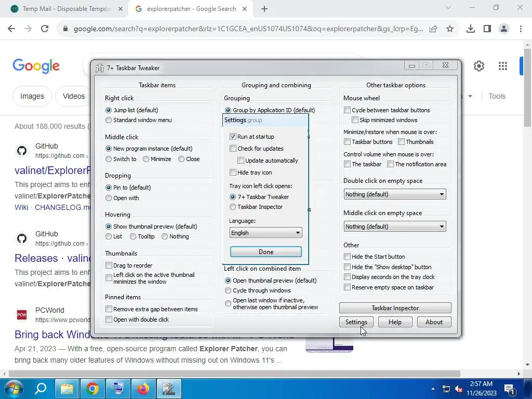Viewport: 532px width, 399px height.
Task: Open Double click on empty space dropdown
Action: coord(395,194)
